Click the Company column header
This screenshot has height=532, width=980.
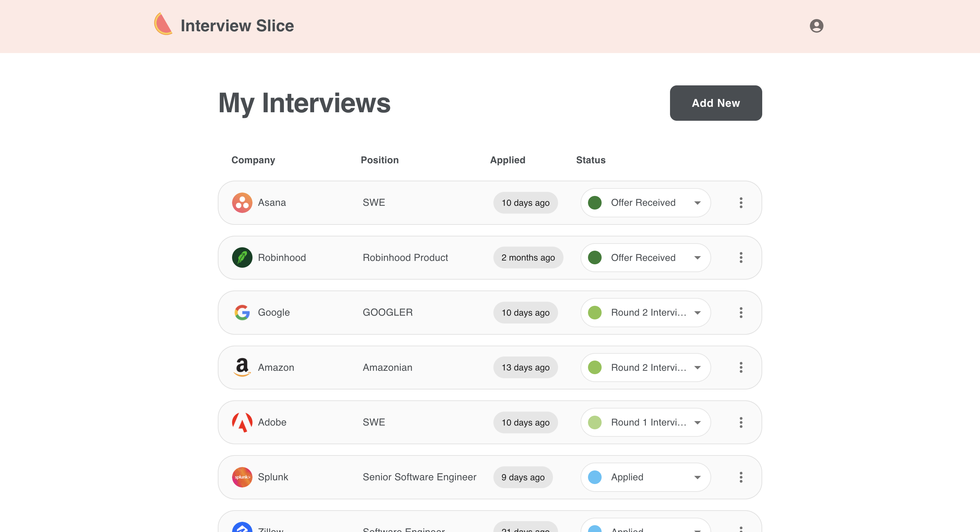pyautogui.click(x=253, y=160)
